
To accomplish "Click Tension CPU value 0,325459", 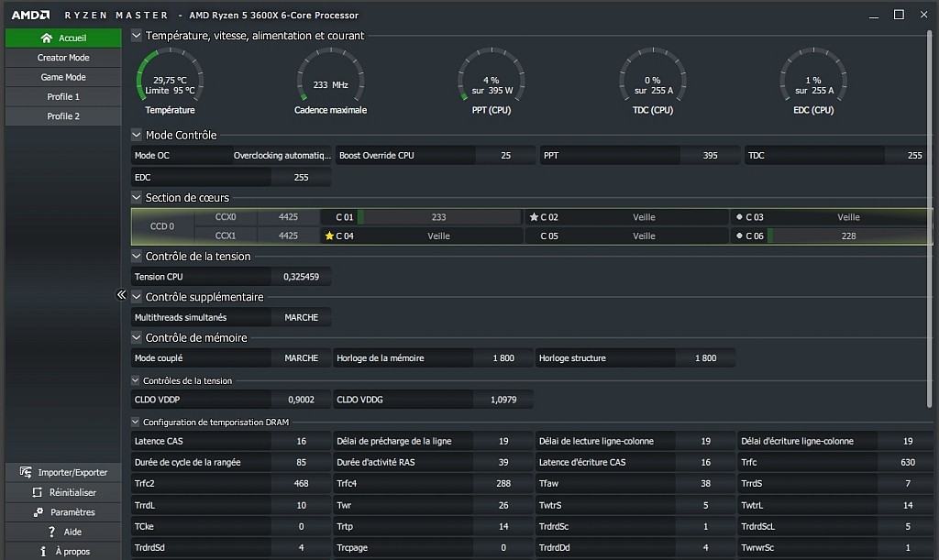I will click(x=301, y=277).
